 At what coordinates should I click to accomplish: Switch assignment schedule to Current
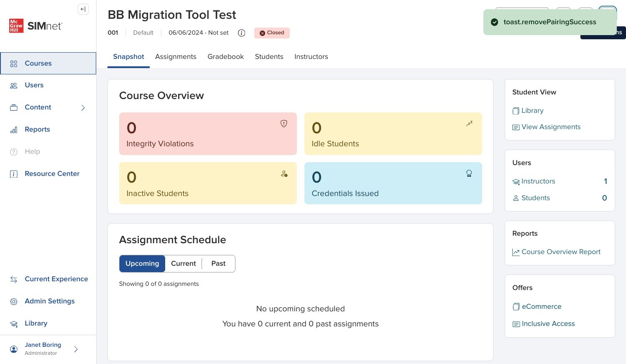pos(183,264)
